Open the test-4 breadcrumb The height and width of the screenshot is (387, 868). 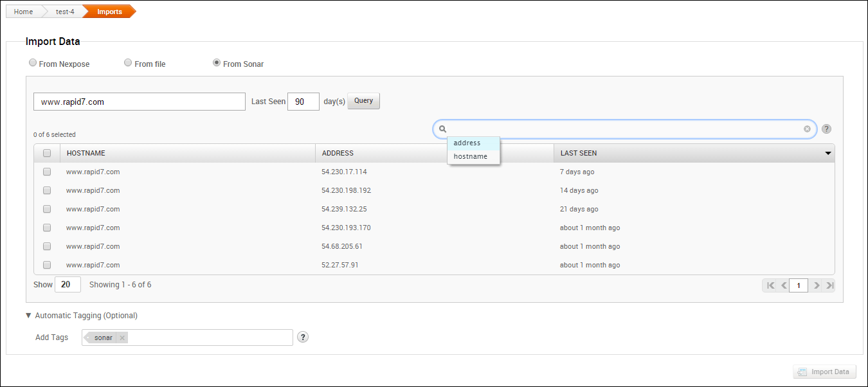click(65, 12)
